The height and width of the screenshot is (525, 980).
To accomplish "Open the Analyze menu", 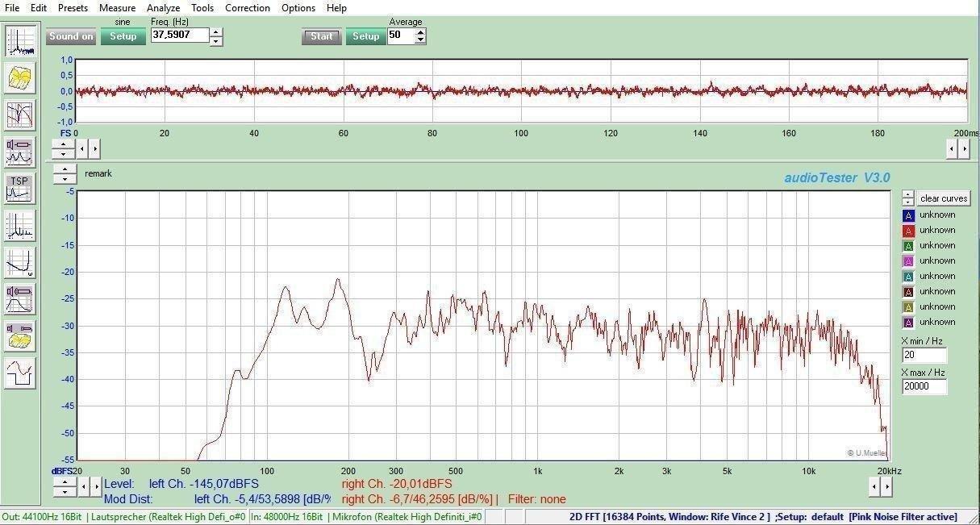I will pos(163,8).
